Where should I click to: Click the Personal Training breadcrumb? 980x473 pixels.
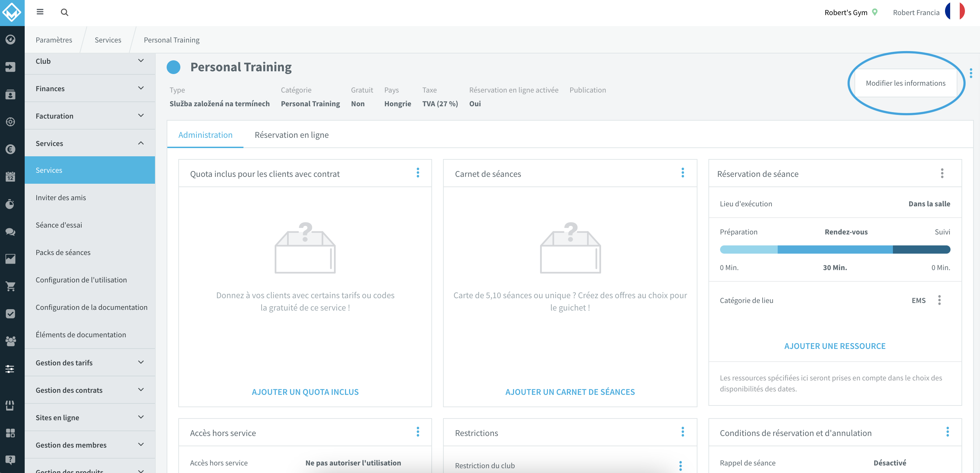pyautogui.click(x=171, y=40)
